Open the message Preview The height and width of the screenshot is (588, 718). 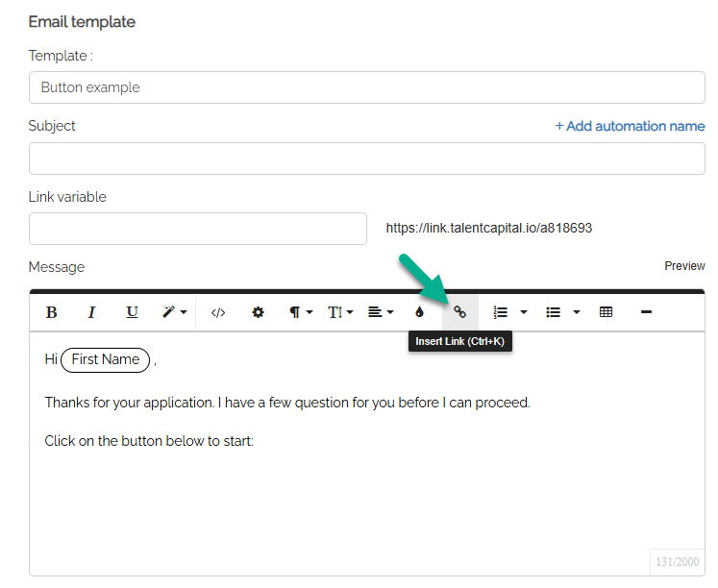pos(684,266)
